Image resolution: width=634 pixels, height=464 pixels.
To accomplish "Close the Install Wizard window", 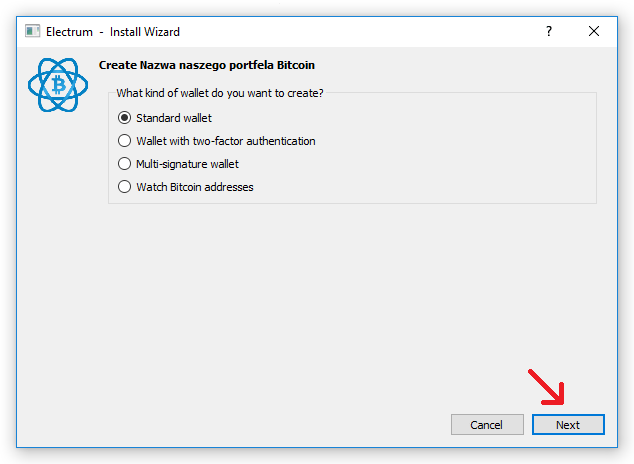I will 594,31.
